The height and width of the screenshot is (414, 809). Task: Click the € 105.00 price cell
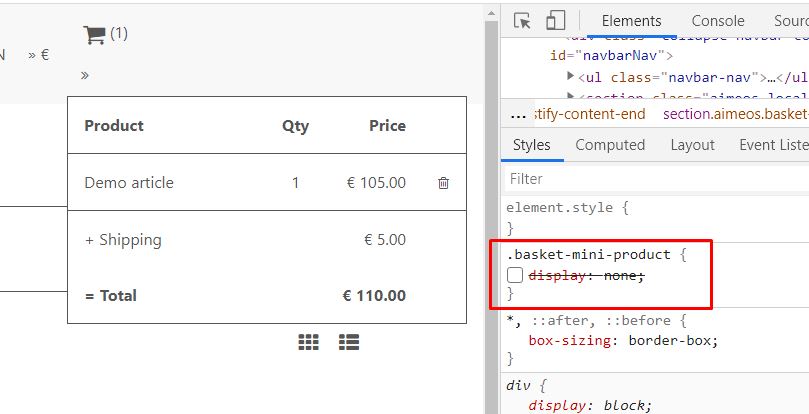[x=376, y=183]
